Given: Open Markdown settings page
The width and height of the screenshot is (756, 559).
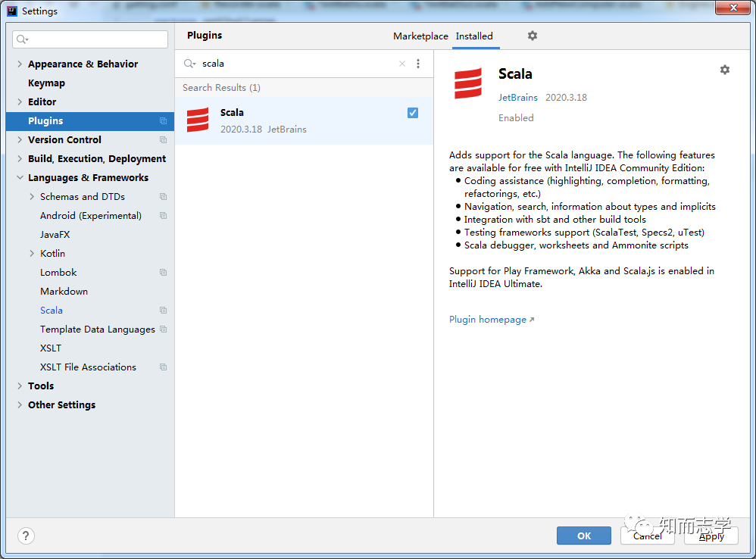Looking at the screenshot, I should [x=64, y=292].
